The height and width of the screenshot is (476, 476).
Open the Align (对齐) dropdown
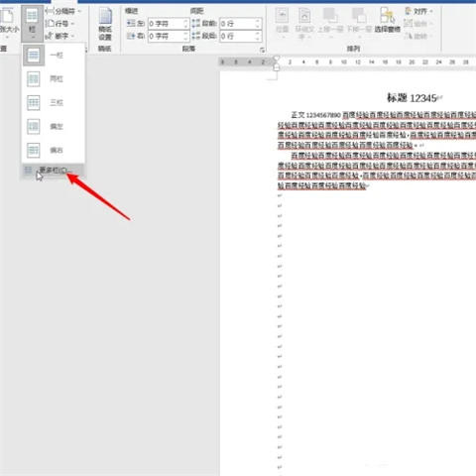coord(418,12)
